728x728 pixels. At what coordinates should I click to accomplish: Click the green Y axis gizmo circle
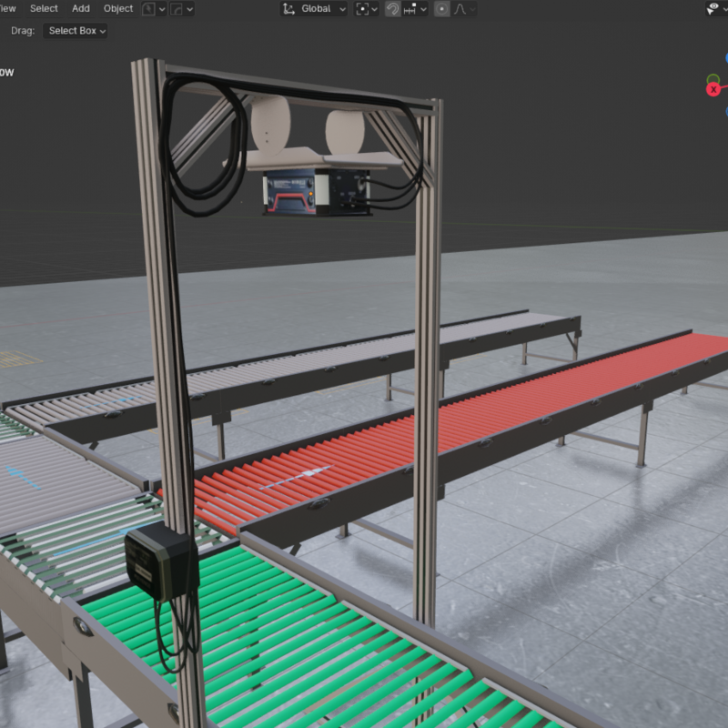713,79
